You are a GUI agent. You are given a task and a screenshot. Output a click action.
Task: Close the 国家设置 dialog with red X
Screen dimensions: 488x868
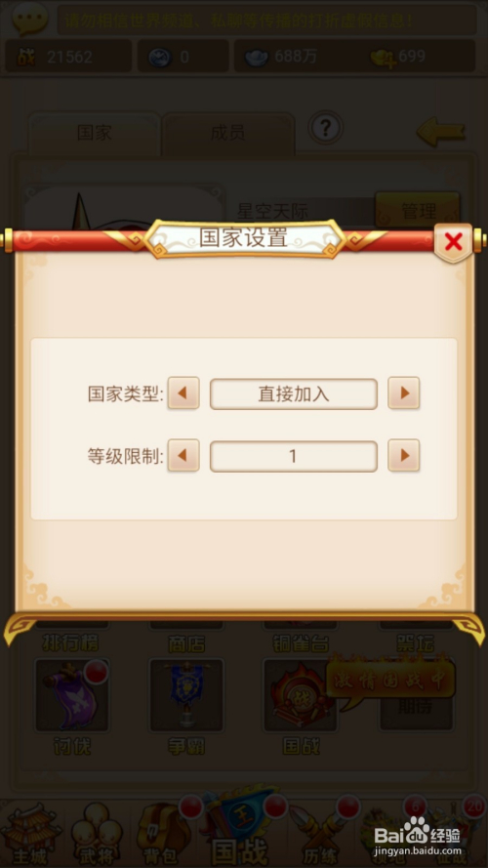click(453, 242)
